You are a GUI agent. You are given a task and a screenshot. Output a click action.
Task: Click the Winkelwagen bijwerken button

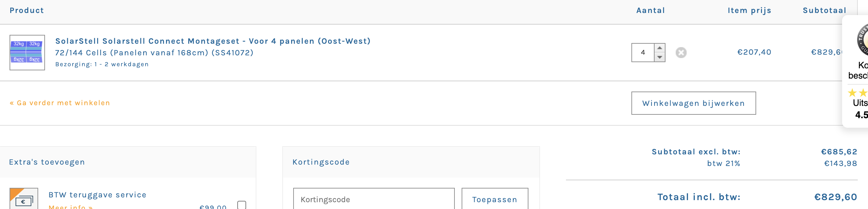click(x=693, y=103)
